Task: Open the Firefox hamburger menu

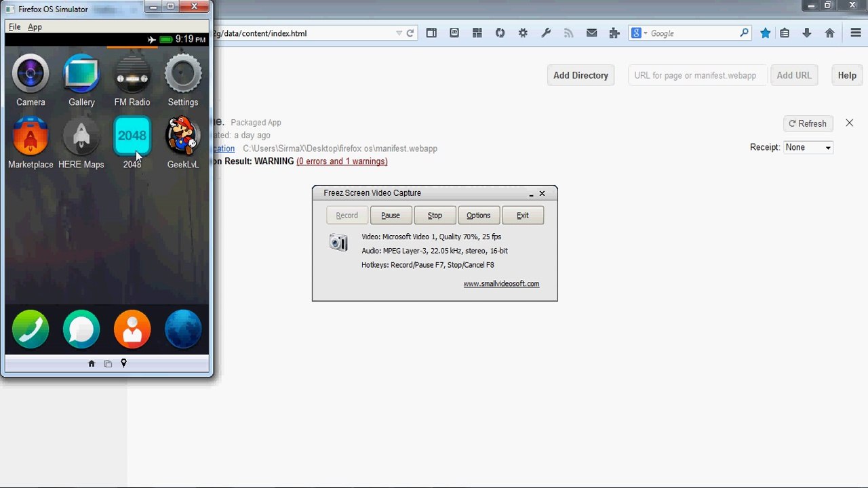Action: pyautogui.click(x=856, y=33)
